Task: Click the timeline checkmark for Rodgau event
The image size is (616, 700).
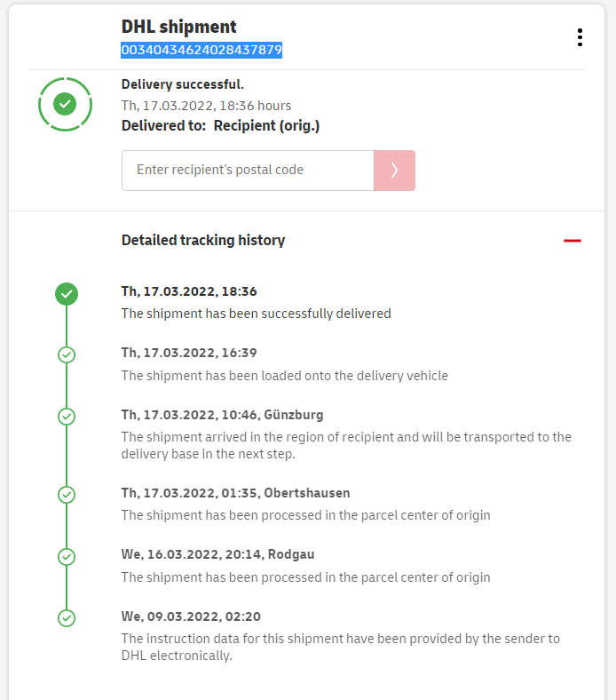Action: point(67,556)
